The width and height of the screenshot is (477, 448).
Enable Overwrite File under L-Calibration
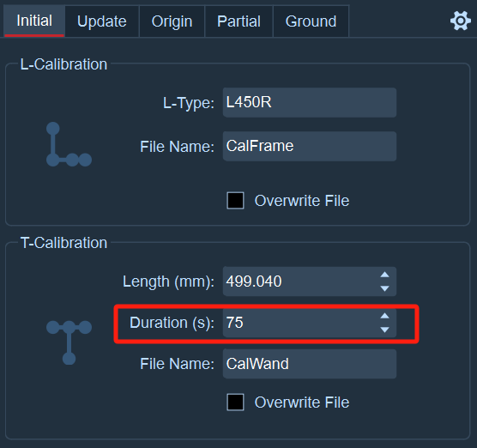pos(235,201)
